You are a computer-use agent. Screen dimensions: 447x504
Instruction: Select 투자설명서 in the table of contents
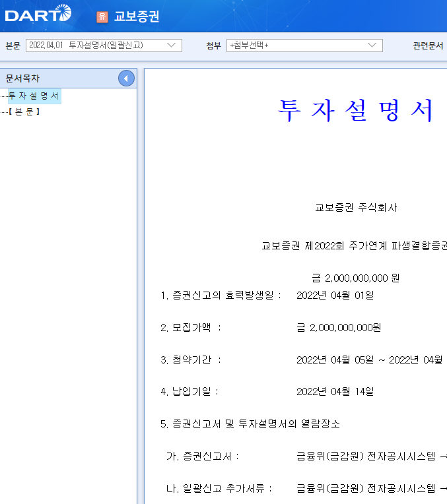coord(34,96)
